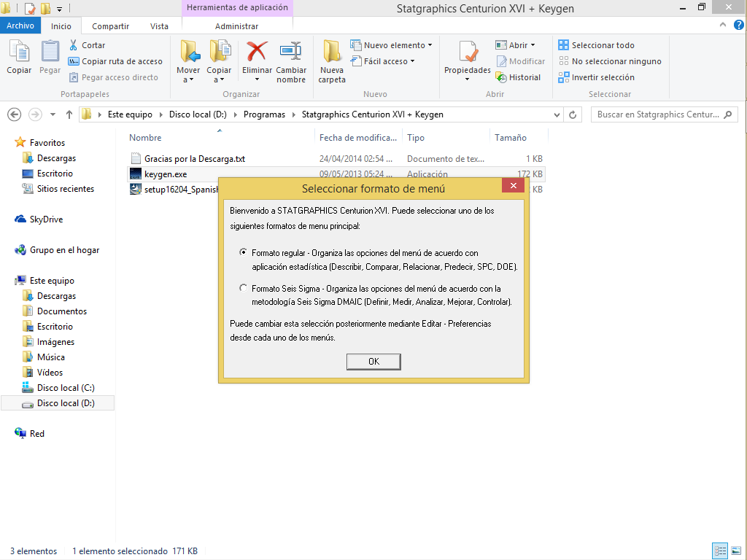747x560 pixels.
Task: Click Copiar ruta de acceso
Action: [116, 61]
